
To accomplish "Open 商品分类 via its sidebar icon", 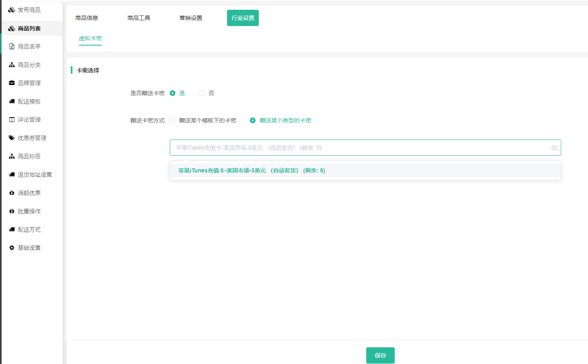I will point(12,65).
